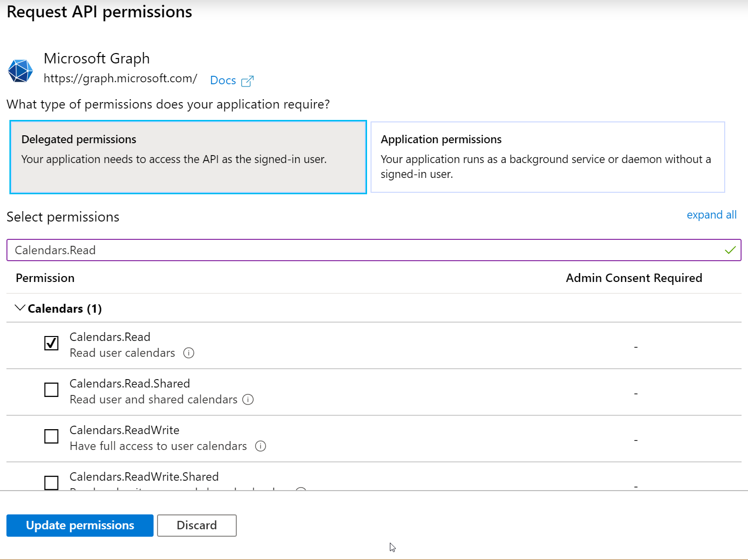748x560 pixels.
Task: Show info for Read user calendars
Action: [189, 353]
